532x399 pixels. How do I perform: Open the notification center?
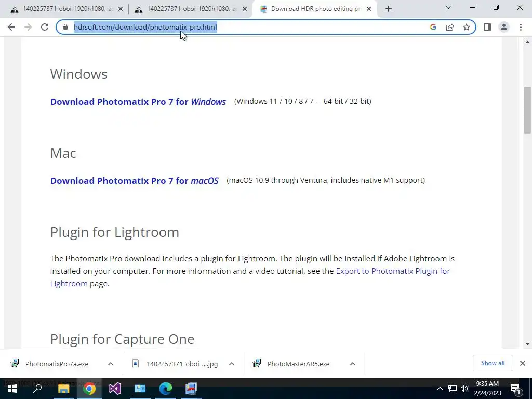[x=516, y=389]
